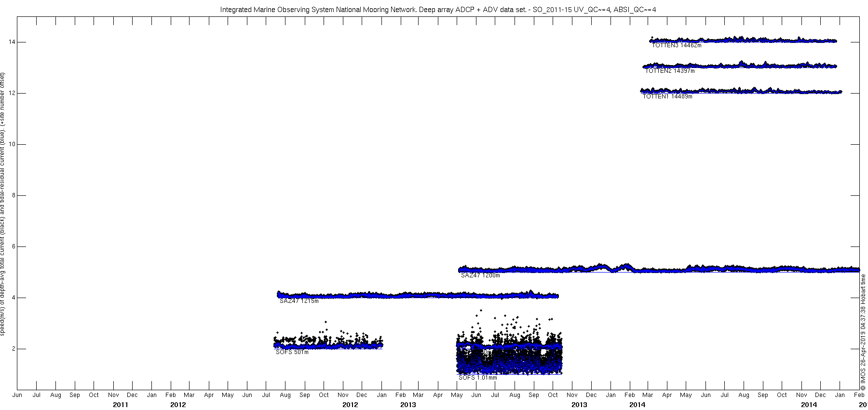Select the rotated speed(m/s) y-axis title
This screenshot has height=410, width=868.
2,204
